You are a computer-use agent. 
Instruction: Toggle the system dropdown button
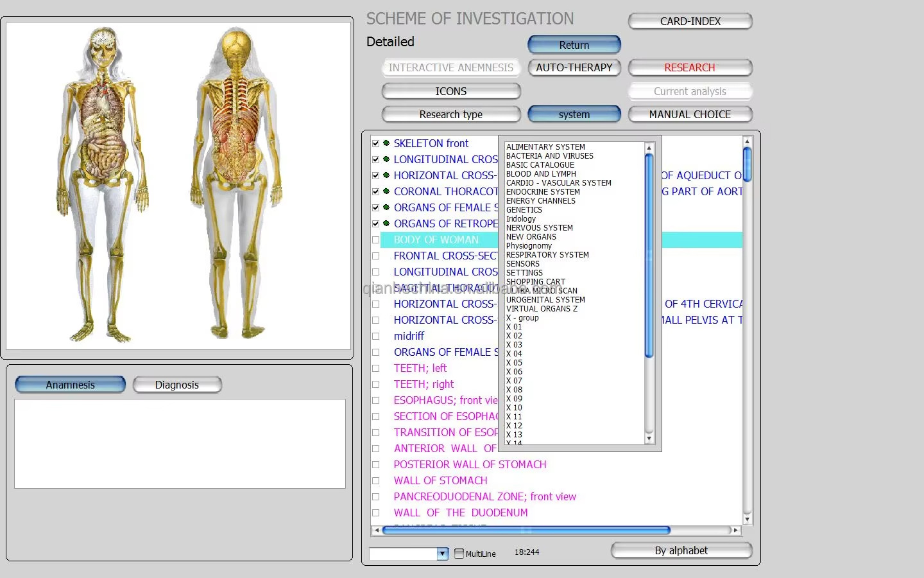pos(574,114)
